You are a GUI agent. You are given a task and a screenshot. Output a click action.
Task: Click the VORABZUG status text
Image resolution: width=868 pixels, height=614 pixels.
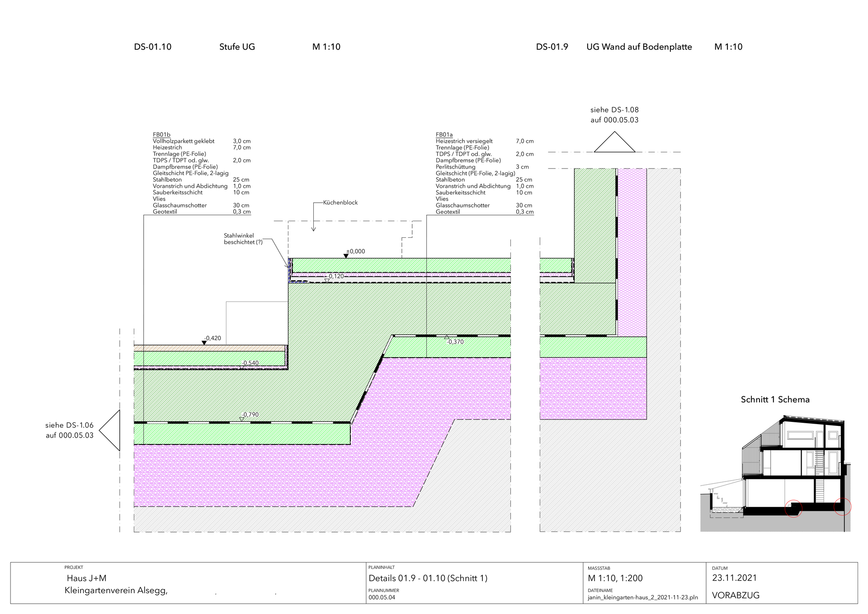click(736, 595)
